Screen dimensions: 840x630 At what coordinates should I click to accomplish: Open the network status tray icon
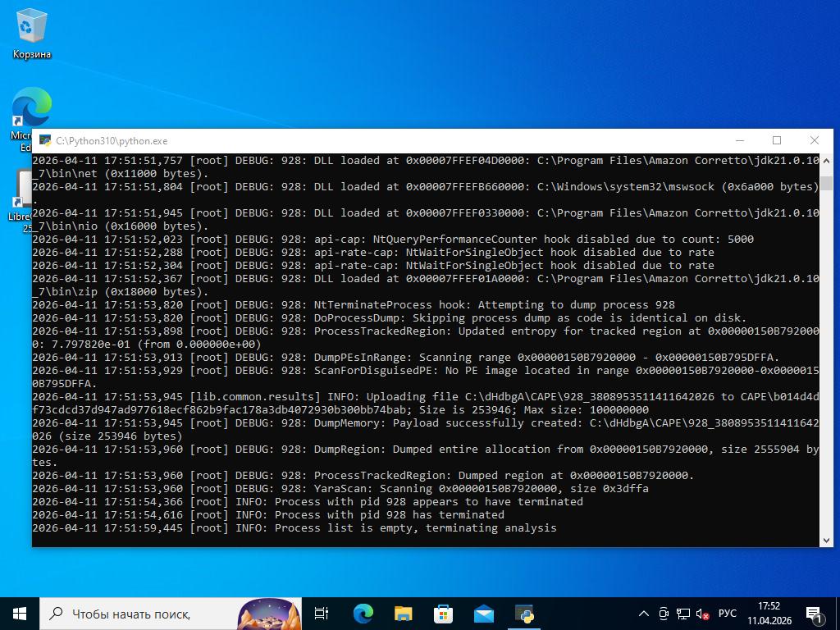click(x=683, y=614)
